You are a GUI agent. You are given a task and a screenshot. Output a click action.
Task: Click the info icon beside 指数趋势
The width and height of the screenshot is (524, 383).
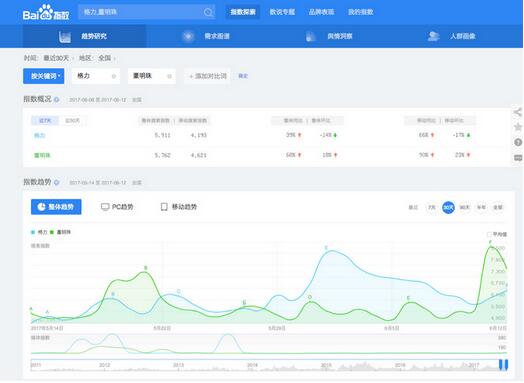[x=56, y=182]
